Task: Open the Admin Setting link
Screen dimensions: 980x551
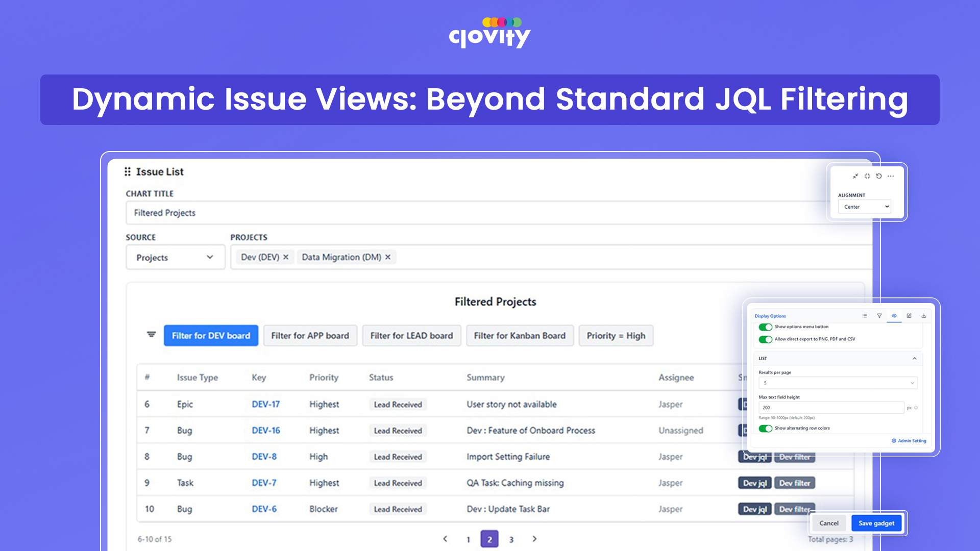Action: (909, 441)
